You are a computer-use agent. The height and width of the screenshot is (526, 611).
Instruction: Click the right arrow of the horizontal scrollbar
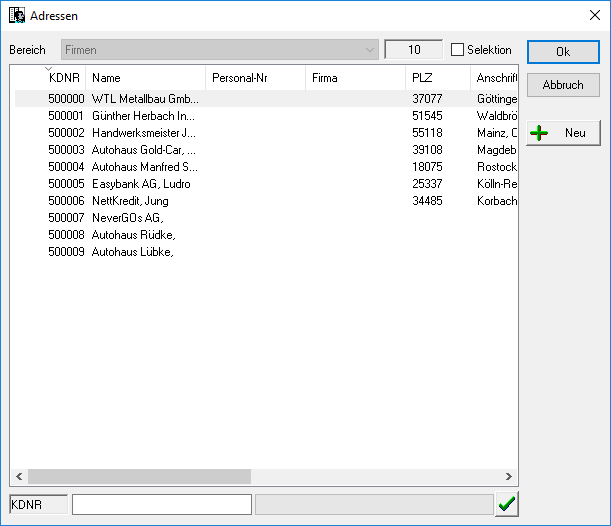(509, 476)
